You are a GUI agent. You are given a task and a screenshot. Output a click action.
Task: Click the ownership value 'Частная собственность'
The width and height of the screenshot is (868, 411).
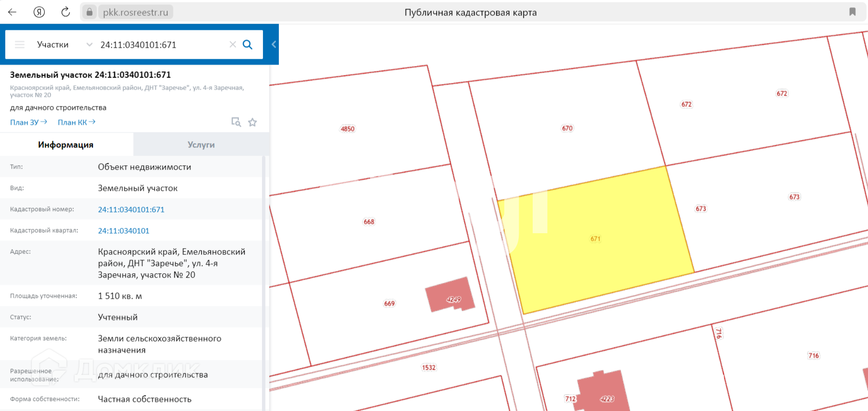pyautogui.click(x=145, y=399)
